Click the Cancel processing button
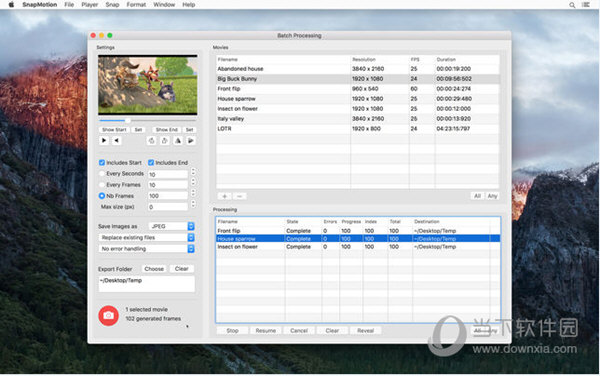This screenshot has height=376, width=600. pos(299,330)
